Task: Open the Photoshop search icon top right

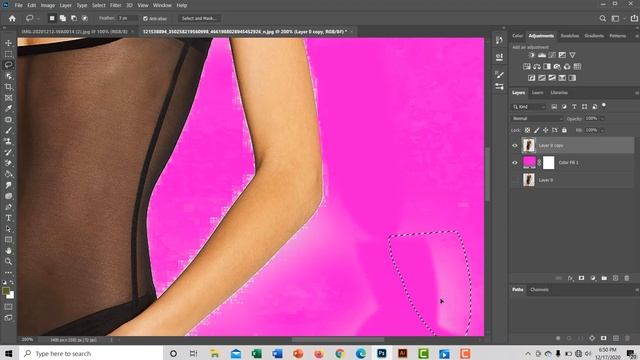Action: tap(603, 18)
